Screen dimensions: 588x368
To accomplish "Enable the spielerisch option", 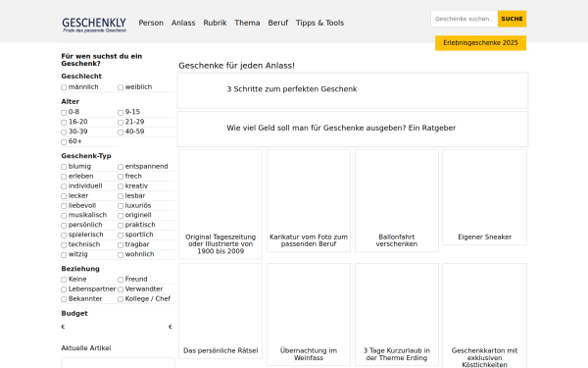I will pyautogui.click(x=64, y=236).
